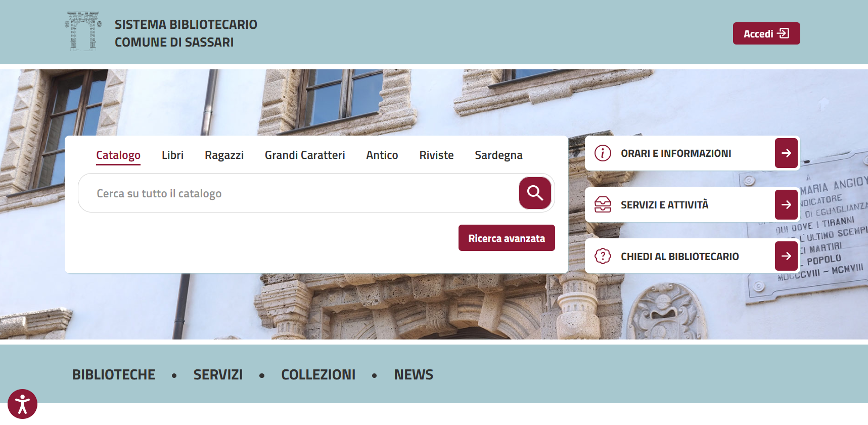Viewport: 868px width, 425px height.
Task: Select the Catalogo search tab
Action: pos(118,155)
